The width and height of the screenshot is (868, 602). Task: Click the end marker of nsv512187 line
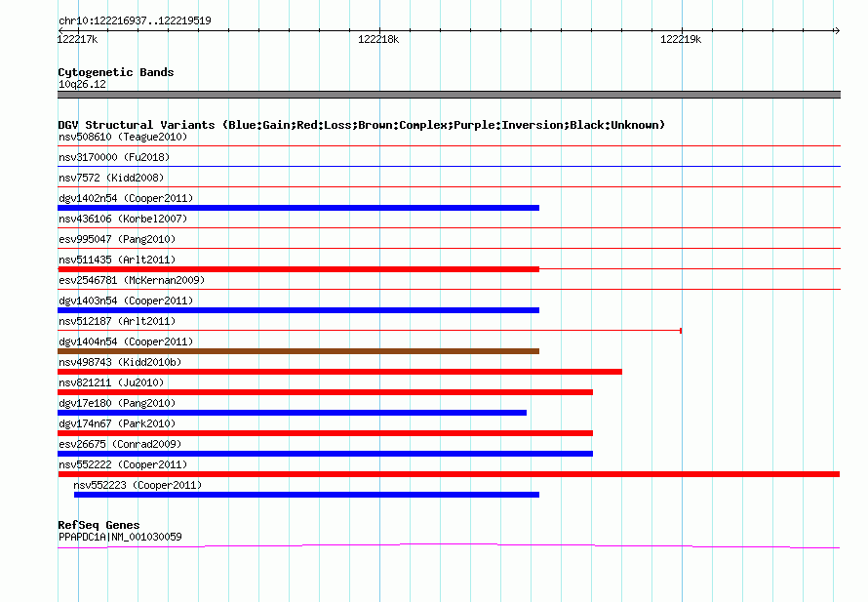681,331
